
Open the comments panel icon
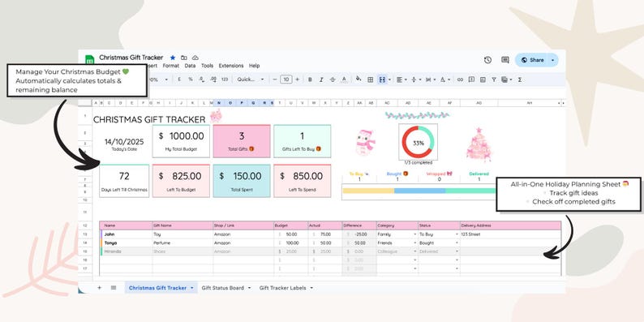tap(505, 60)
